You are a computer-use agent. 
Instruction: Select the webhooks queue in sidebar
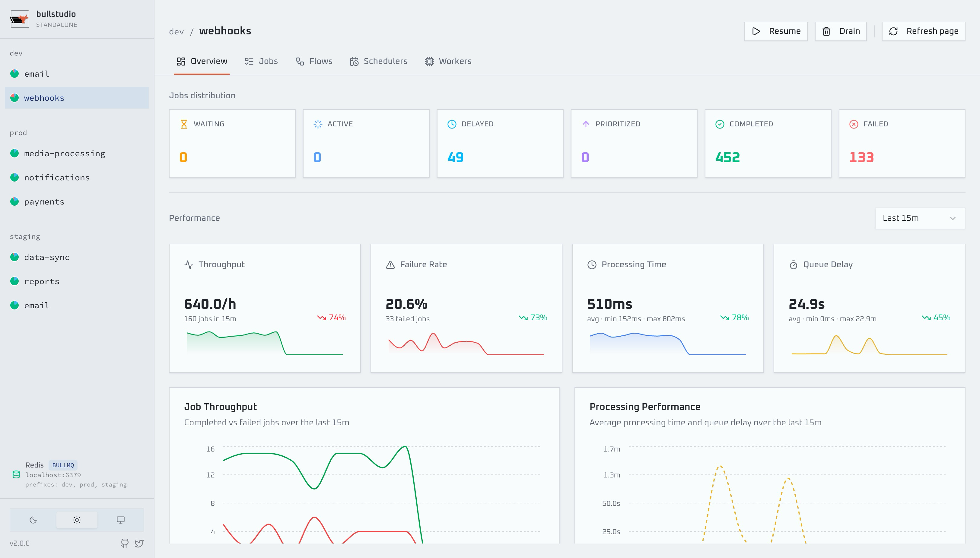coord(77,98)
